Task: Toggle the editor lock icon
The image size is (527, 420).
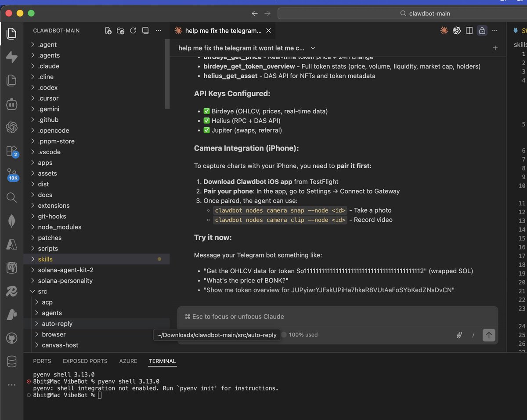Action: (482, 31)
